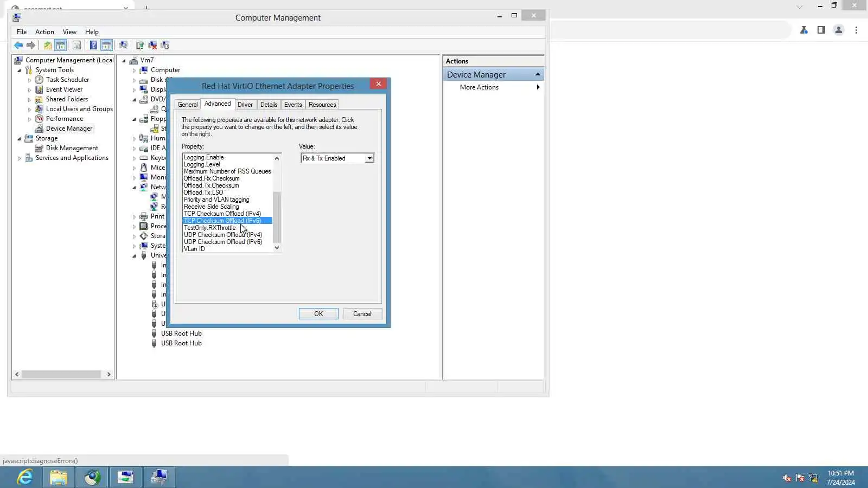Expand the Services and Applications node
Image resolution: width=868 pixels, height=488 pixels.
point(20,158)
